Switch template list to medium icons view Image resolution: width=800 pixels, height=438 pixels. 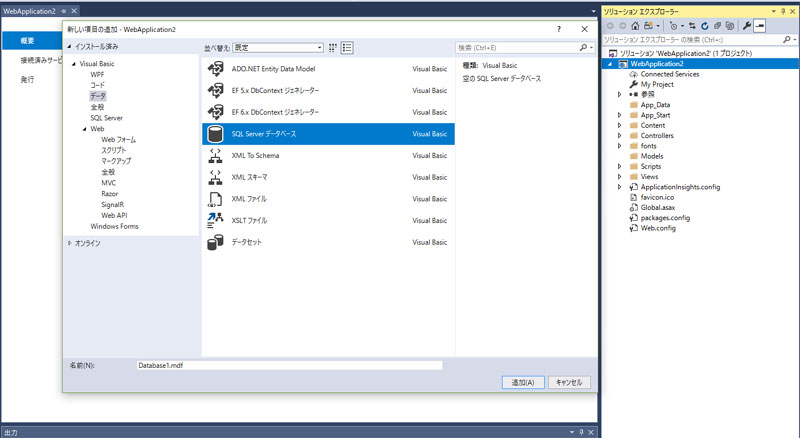[333, 47]
